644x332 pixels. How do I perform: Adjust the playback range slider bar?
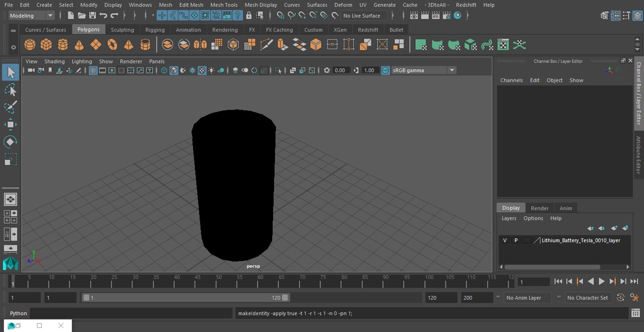click(x=185, y=297)
